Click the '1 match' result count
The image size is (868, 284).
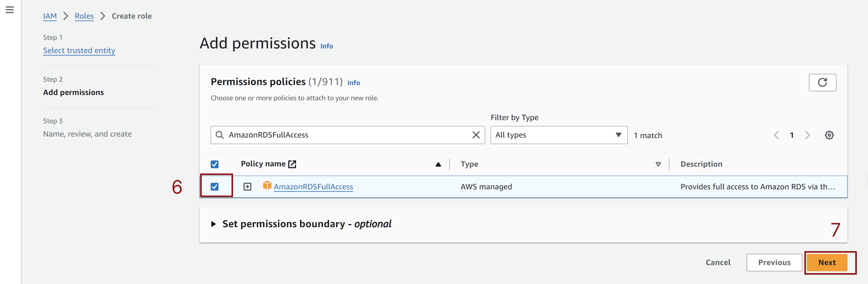pos(648,135)
